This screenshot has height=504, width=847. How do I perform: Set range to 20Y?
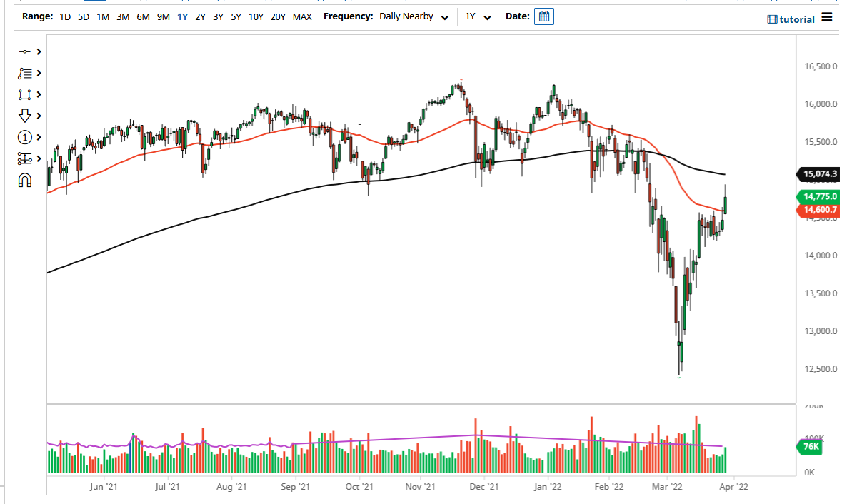(278, 16)
